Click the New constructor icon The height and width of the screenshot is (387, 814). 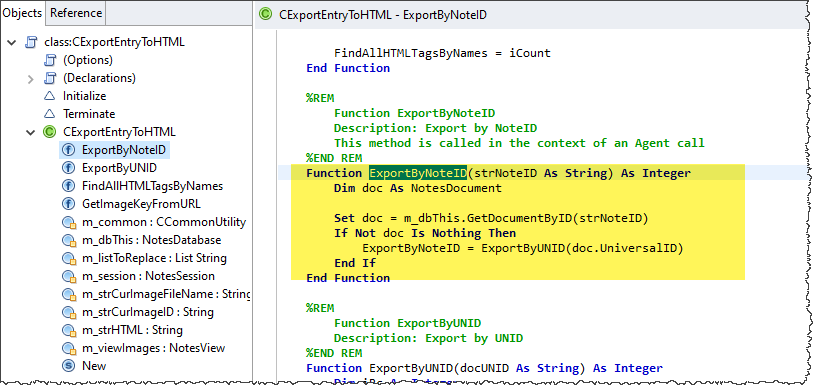(x=69, y=366)
